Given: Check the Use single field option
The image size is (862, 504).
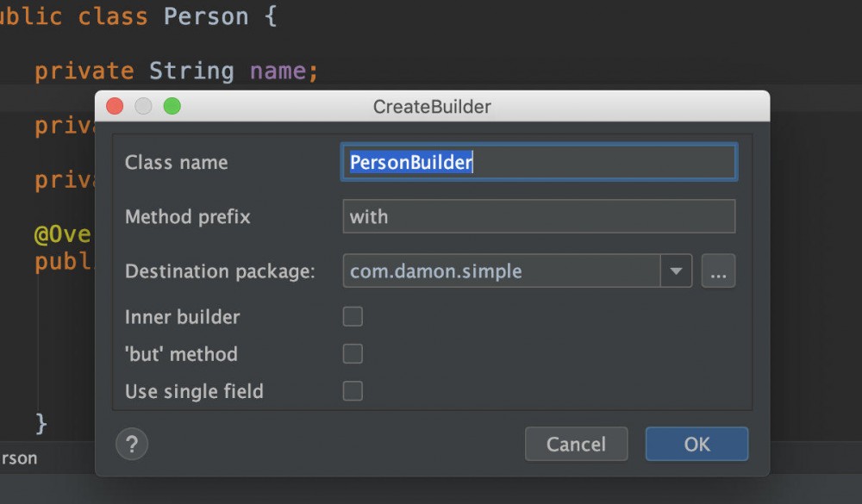Looking at the screenshot, I should click(x=353, y=391).
